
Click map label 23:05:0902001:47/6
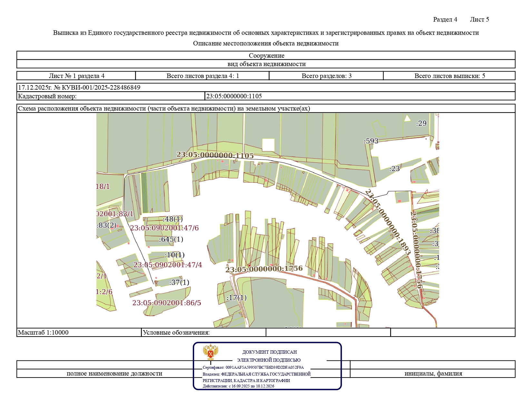pos(164,228)
